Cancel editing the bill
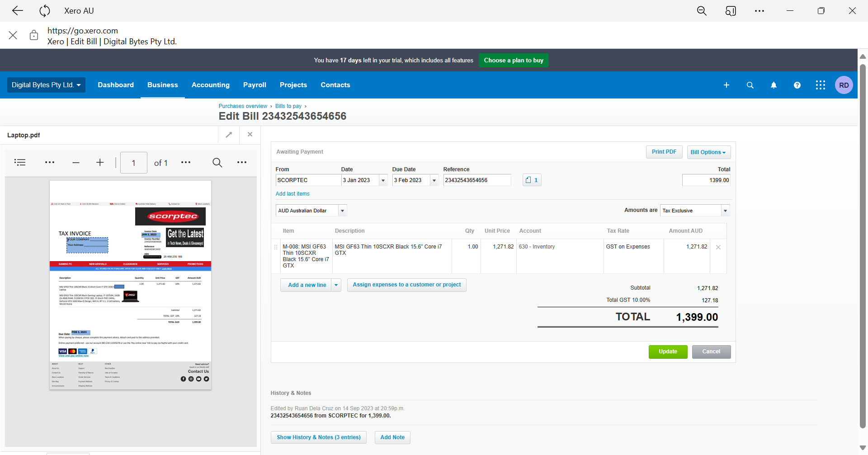 pyautogui.click(x=711, y=352)
